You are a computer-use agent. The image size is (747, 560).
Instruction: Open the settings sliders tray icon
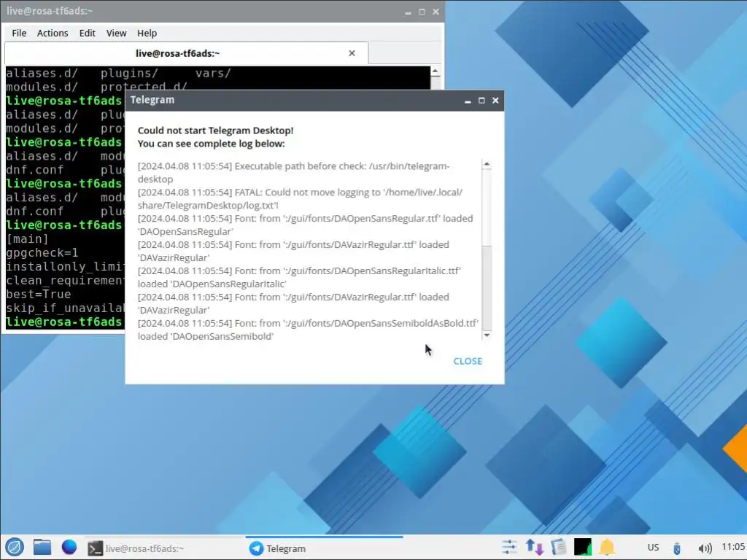[508, 547]
